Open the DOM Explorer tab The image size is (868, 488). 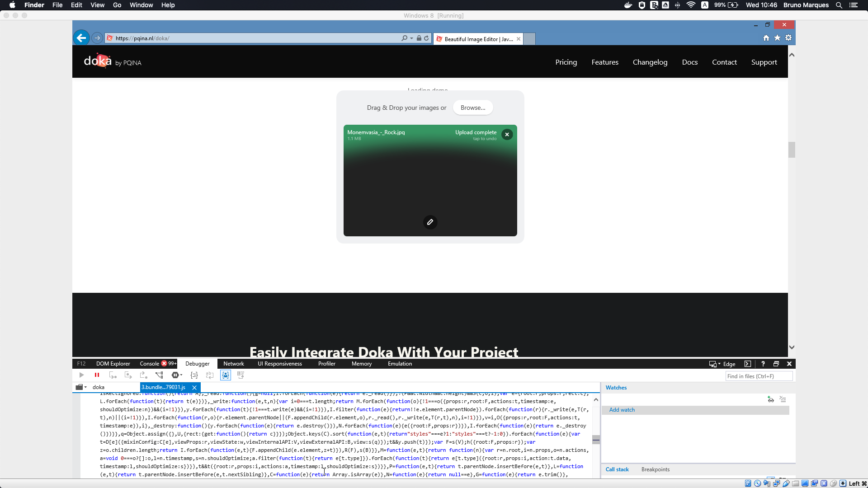point(113,364)
